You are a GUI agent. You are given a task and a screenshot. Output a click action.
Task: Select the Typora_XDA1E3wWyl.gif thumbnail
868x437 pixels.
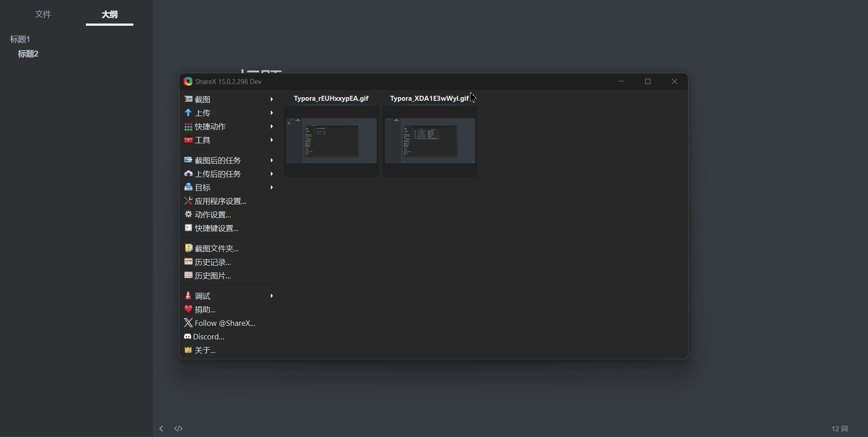430,141
